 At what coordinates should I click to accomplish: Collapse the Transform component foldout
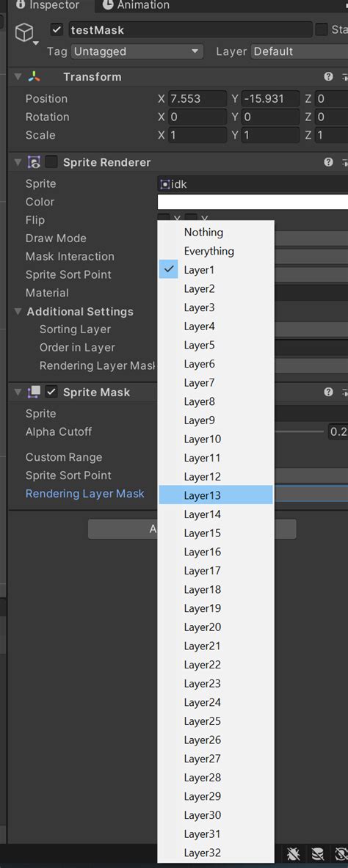18,77
